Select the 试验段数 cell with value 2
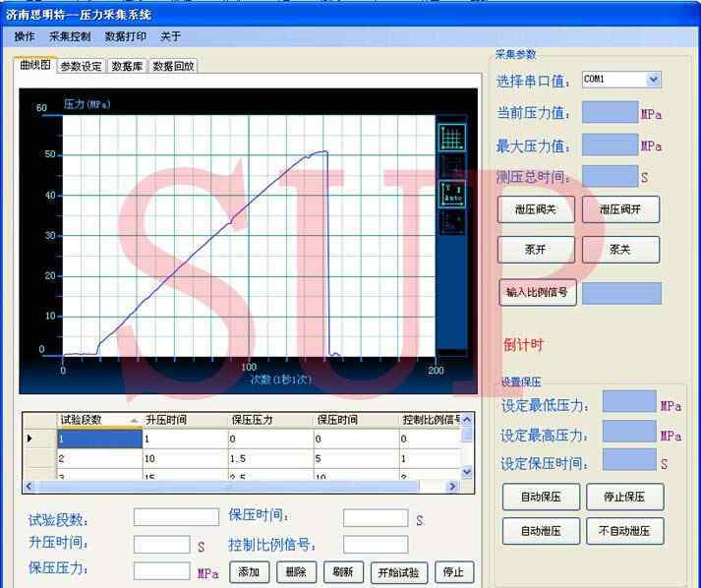This screenshot has width=701, height=588. click(x=99, y=459)
